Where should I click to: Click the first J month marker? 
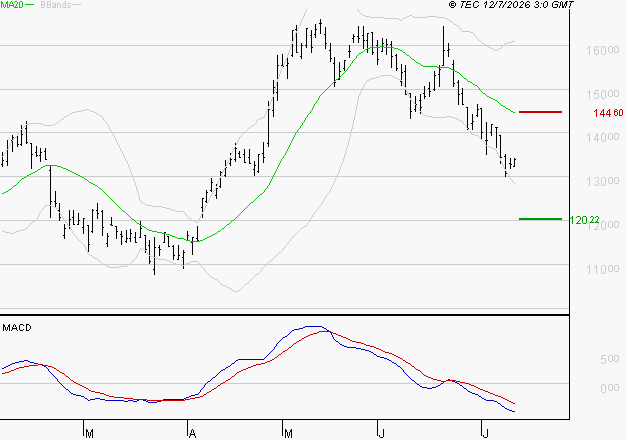381,434
